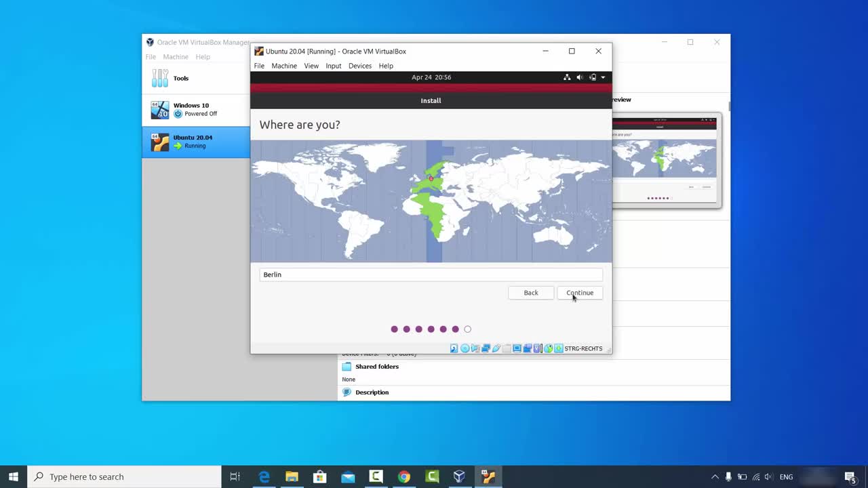
Task: Open Machine menu in VirtualBox Manager window
Action: click(x=176, y=57)
